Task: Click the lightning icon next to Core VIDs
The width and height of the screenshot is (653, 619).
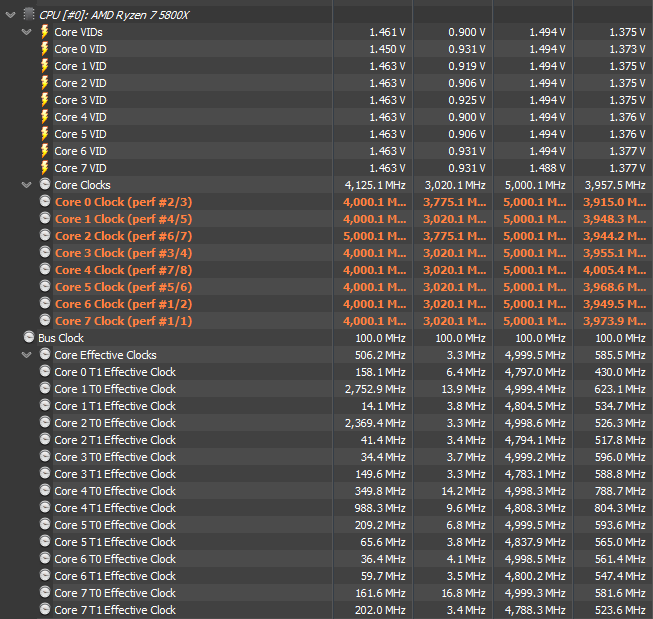Action: [45, 32]
